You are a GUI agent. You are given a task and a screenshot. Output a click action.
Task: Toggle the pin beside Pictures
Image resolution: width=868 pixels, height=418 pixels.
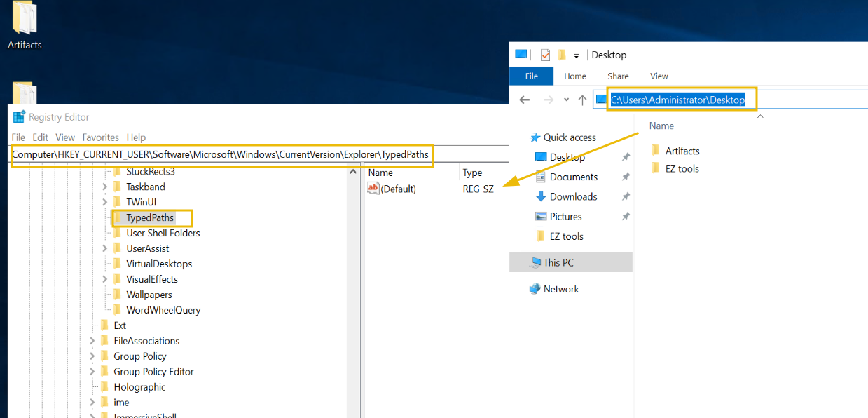625,217
